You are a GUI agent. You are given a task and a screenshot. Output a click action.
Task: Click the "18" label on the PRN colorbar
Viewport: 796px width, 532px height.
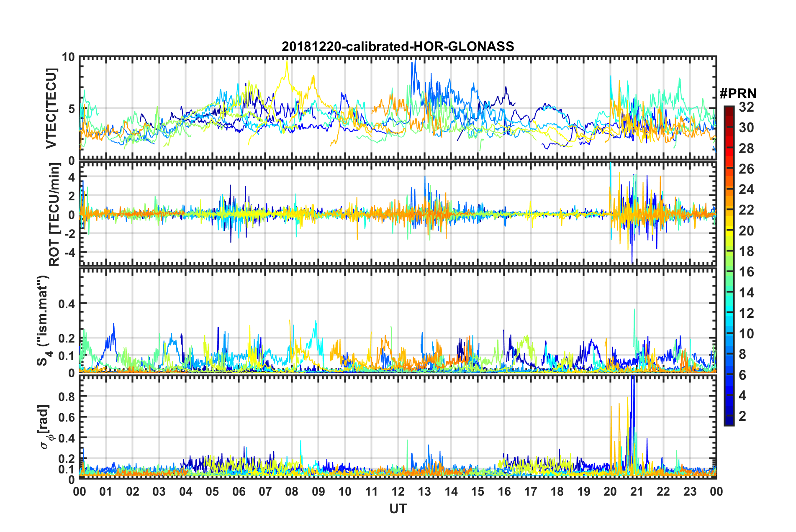pos(746,251)
